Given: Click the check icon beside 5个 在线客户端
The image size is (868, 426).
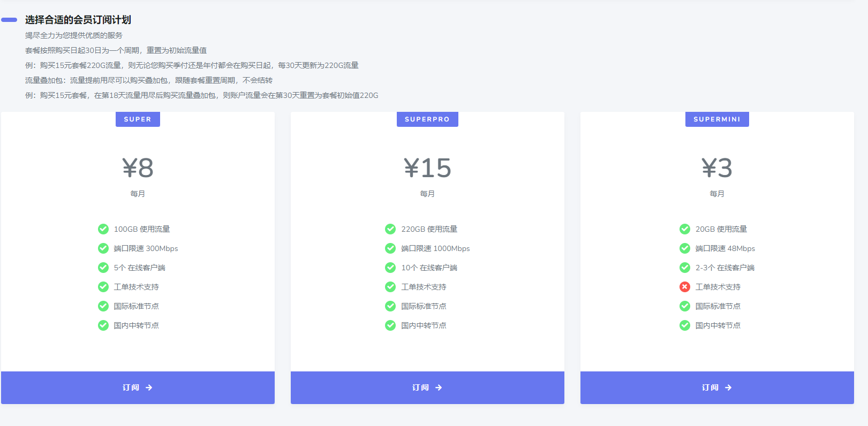Looking at the screenshot, I should click(103, 268).
